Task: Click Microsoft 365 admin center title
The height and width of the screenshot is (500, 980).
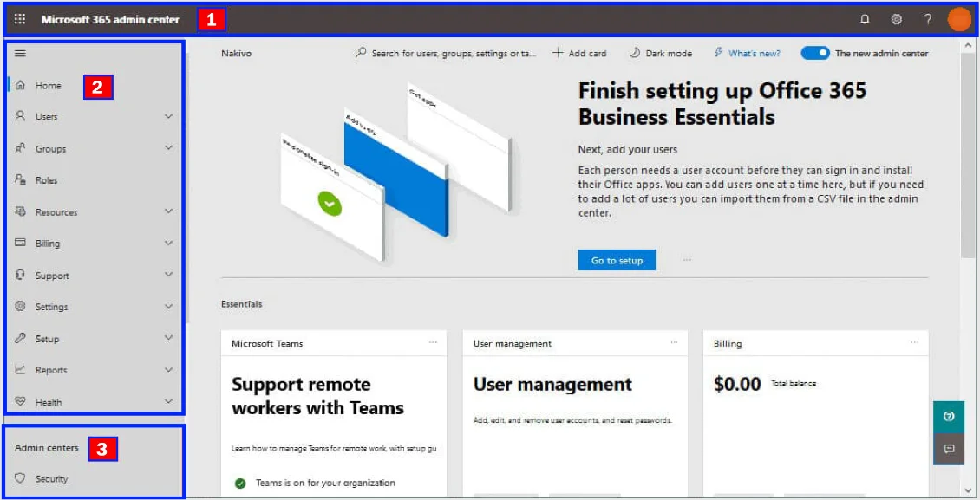Action: (x=111, y=19)
